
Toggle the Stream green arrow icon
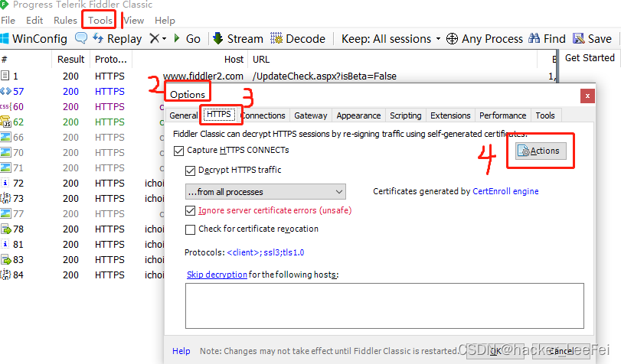[x=217, y=38]
